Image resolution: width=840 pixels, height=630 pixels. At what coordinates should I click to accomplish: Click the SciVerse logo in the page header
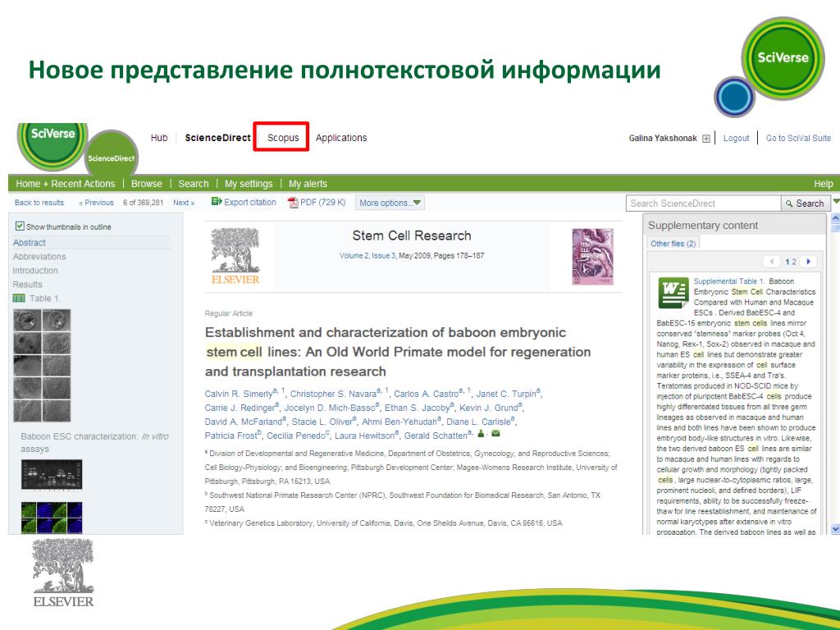click(52, 146)
